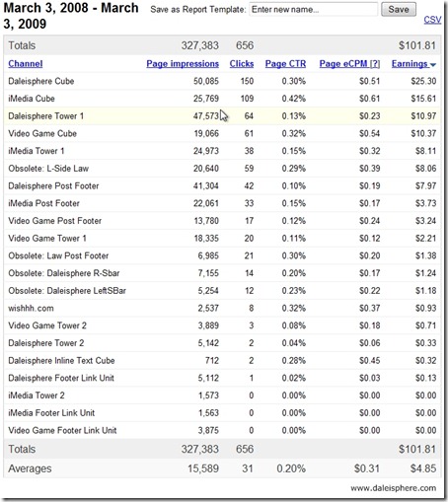
Task: Click the Page eCPM help [?] link
Action: 375,64
